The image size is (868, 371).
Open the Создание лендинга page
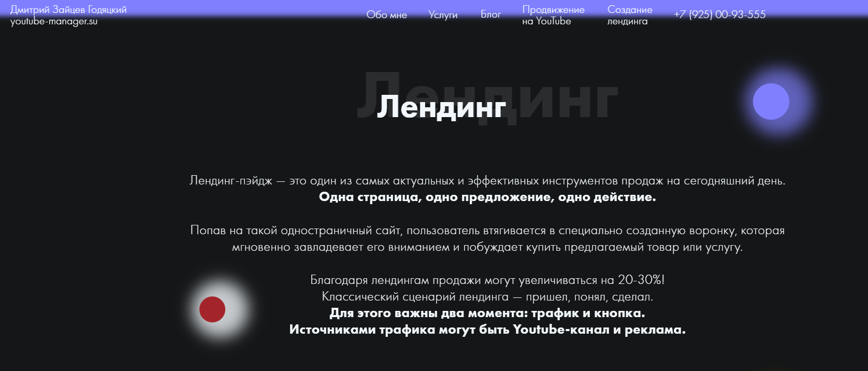coord(629,16)
